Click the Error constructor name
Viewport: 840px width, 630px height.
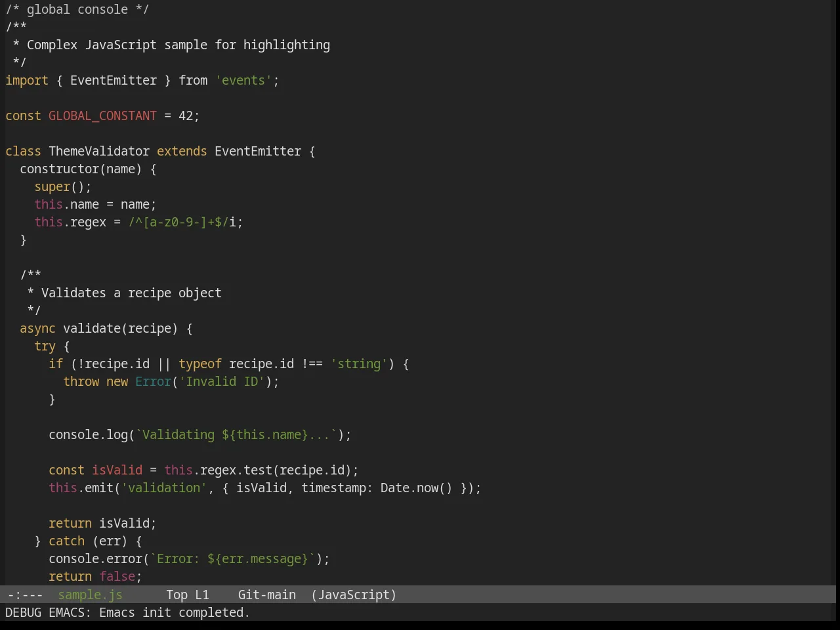coord(153,382)
